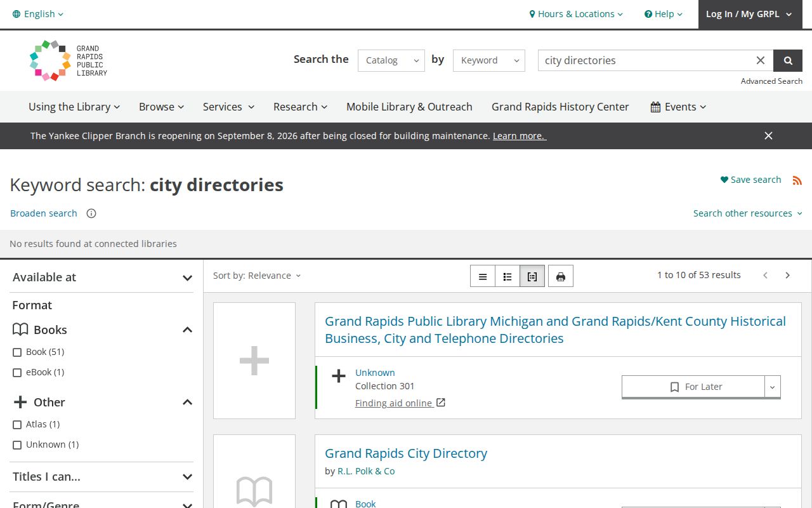Open the Research menu

(x=301, y=107)
